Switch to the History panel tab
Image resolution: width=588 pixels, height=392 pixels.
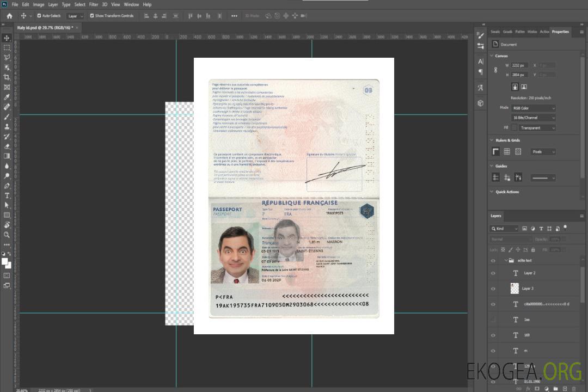[x=532, y=32]
